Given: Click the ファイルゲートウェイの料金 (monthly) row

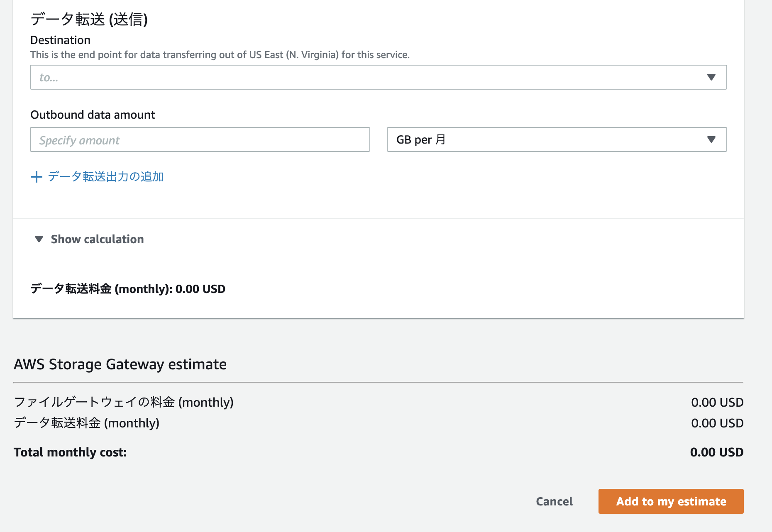Looking at the screenshot, I should (124, 402).
